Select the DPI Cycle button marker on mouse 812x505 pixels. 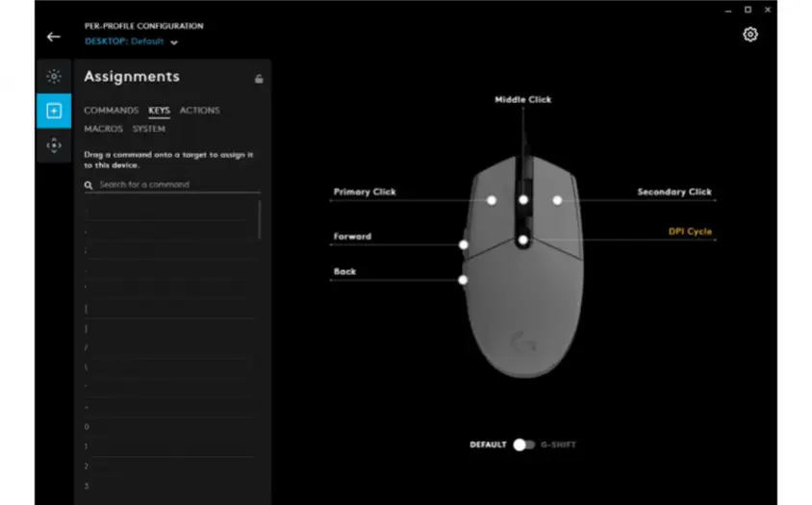(x=522, y=240)
